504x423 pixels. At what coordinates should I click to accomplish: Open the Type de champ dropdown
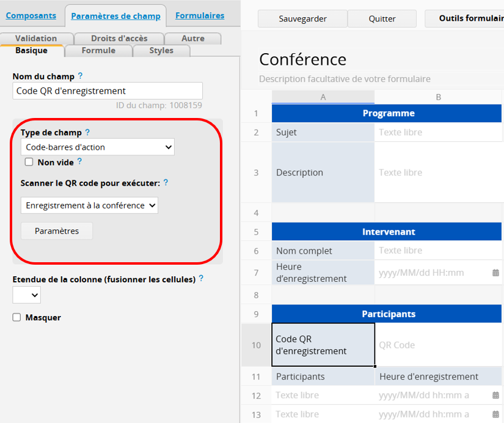pos(97,147)
